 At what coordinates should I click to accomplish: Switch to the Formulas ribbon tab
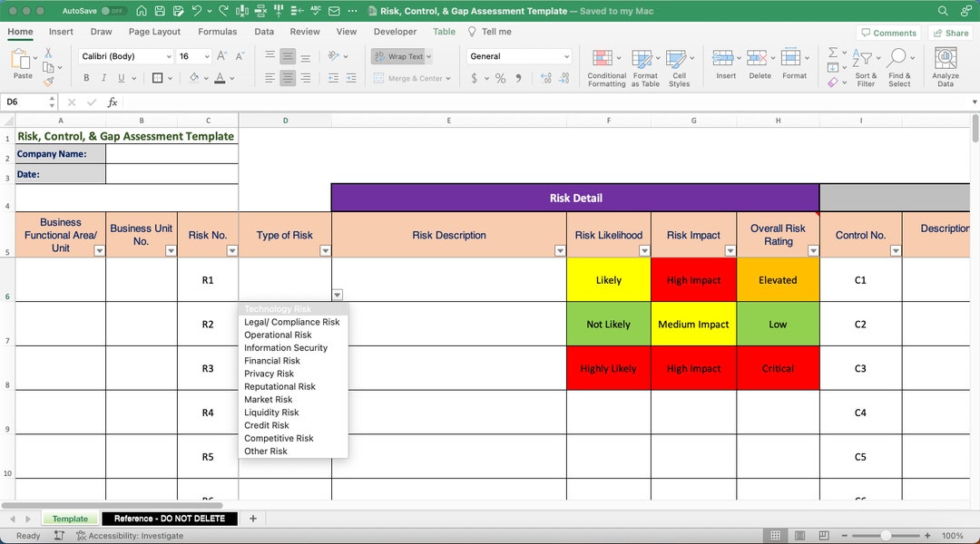point(218,31)
